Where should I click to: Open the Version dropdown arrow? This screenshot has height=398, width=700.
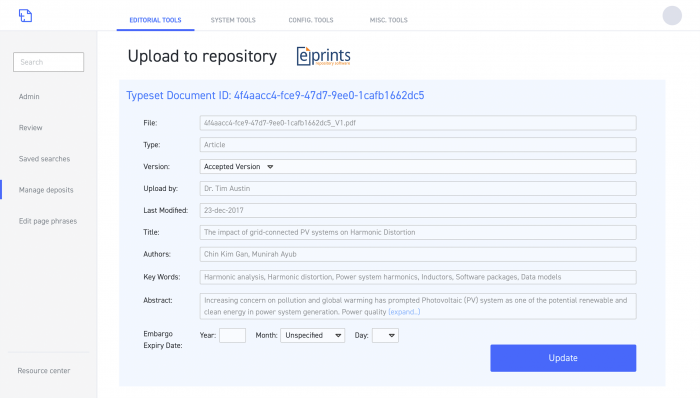point(270,167)
